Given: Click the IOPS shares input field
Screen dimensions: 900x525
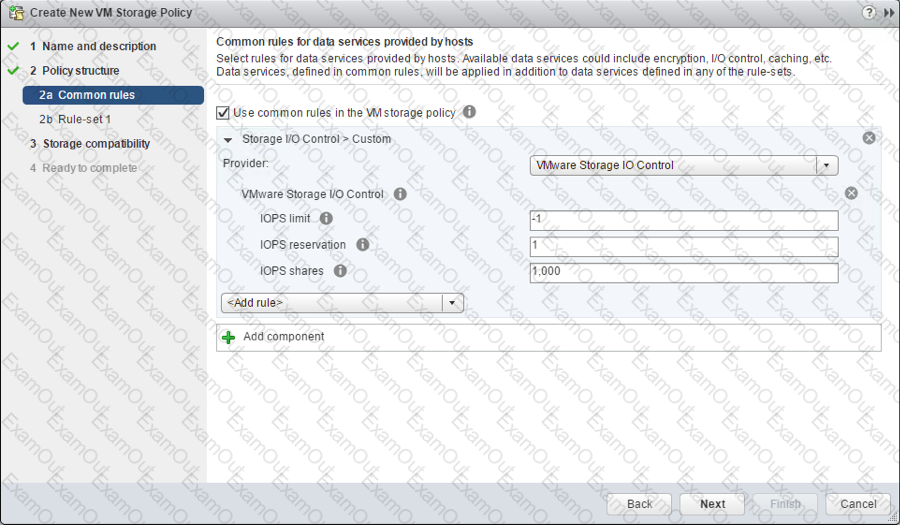Looking at the screenshot, I should tap(684, 273).
